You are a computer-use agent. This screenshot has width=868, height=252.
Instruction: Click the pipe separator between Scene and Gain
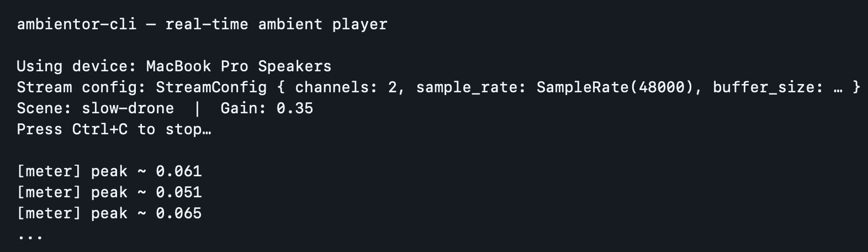[197, 108]
